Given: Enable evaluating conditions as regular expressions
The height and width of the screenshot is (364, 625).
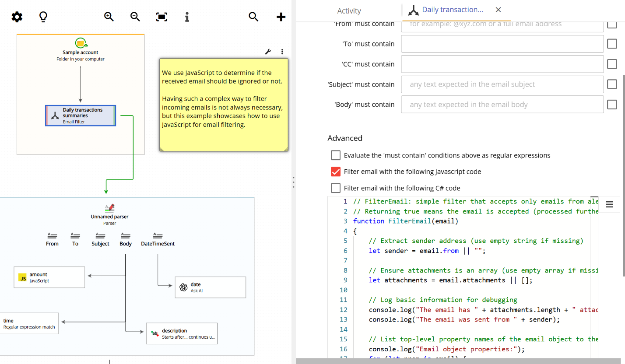Looking at the screenshot, I should (x=335, y=155).
